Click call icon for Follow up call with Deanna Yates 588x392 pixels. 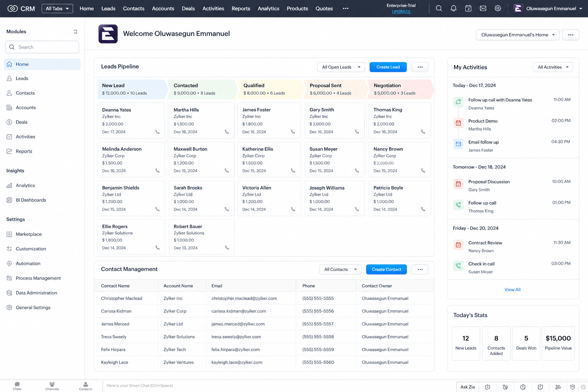458,102
